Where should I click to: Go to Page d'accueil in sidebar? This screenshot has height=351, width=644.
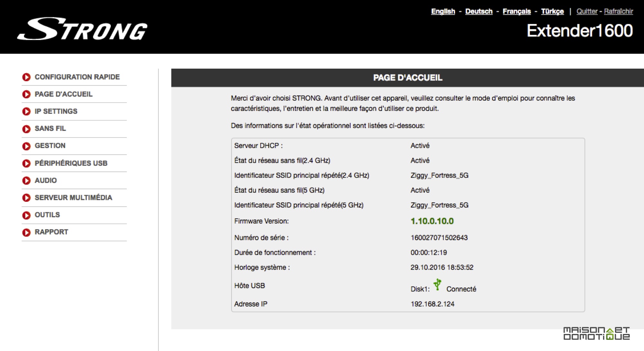[x=63, y=94]
